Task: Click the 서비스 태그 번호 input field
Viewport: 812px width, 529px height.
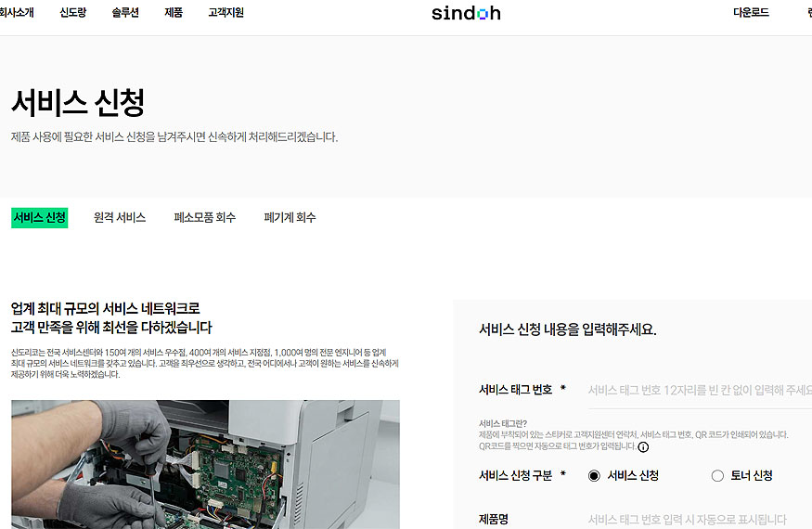Action: pyautogui.click(x=700, y=390)
